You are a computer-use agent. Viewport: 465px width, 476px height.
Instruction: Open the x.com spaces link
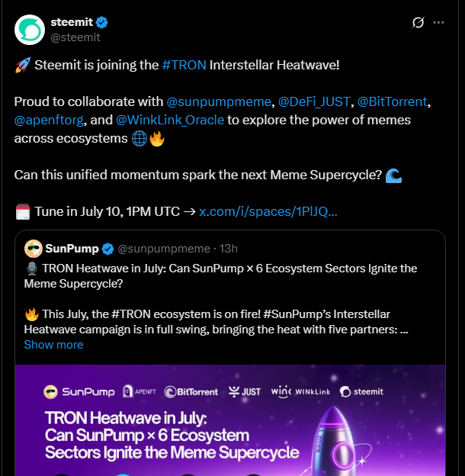pos(268,211)
